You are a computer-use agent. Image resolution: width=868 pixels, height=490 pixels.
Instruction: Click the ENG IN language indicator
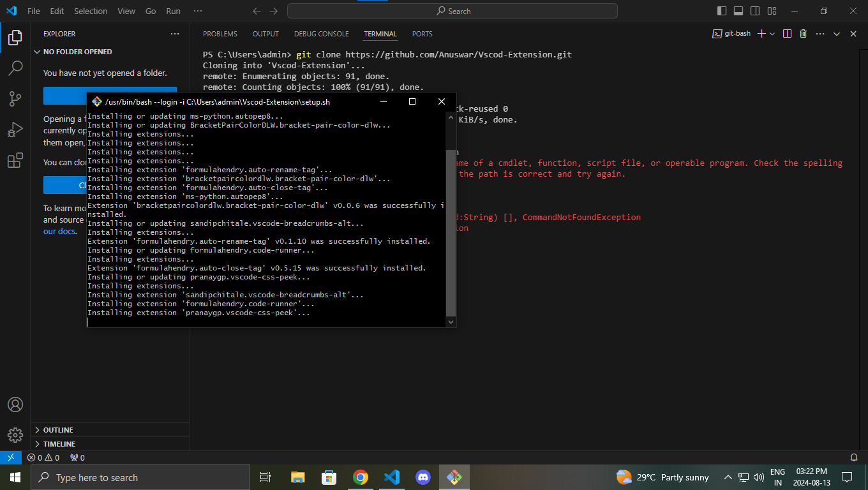click(777, 477)
